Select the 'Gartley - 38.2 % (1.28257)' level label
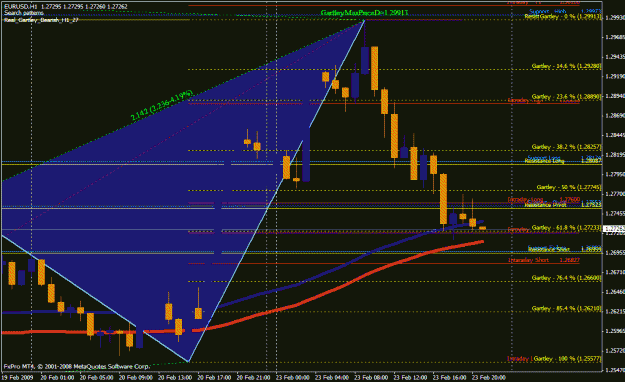Screen dimensions: 625x382 click(566, 147)
